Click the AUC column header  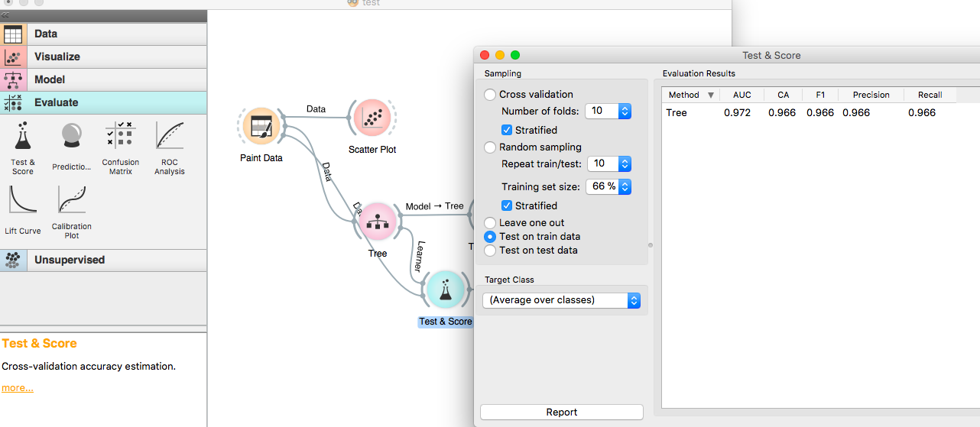pyautogui.click(x=741, y=95)
